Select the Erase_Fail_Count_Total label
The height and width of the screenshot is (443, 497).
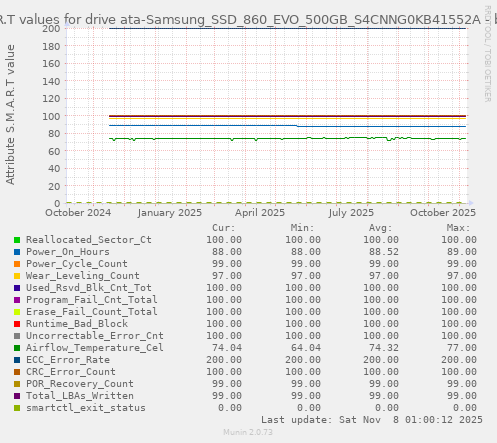coord(92,312)
